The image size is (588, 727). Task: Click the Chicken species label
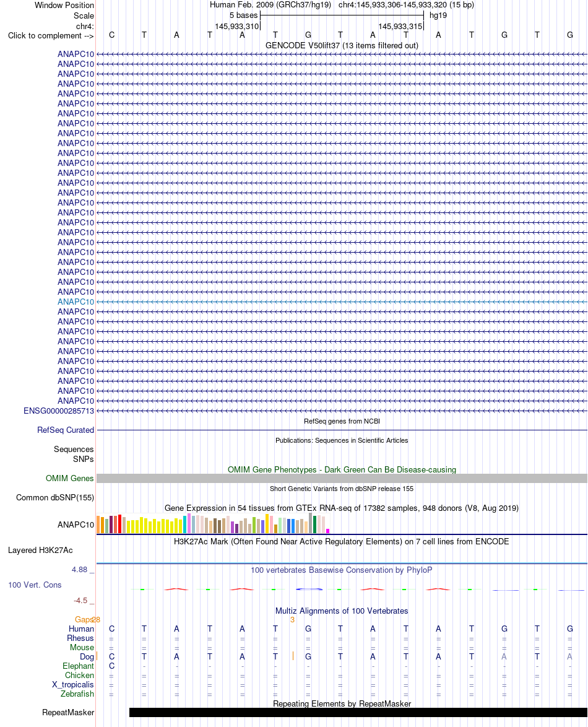(79, 675)
